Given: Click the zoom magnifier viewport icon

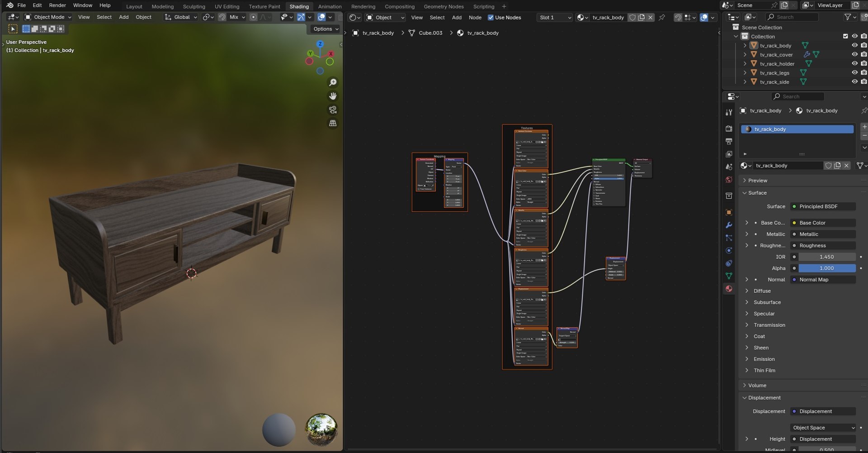Looking at the screenshot, I should click(333, 82).
